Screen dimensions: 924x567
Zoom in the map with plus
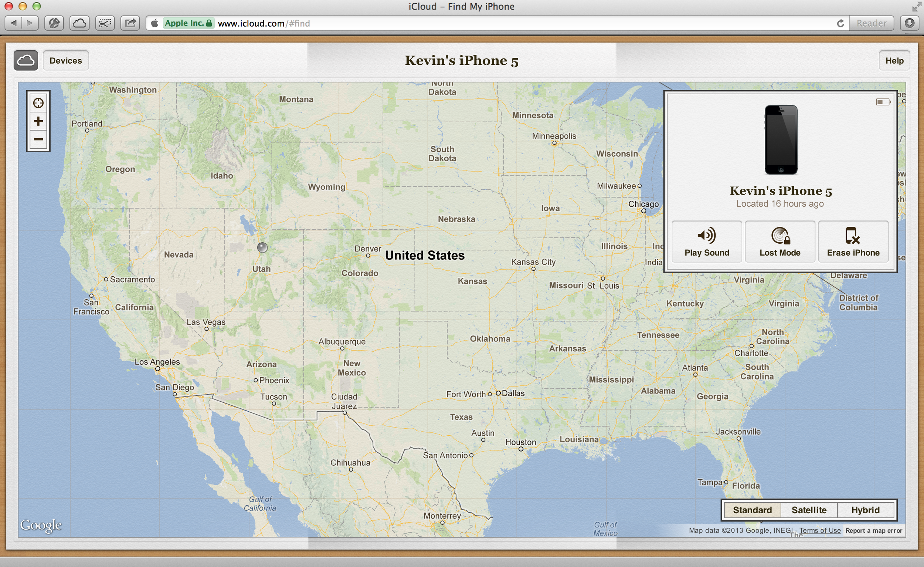(38, 121)
